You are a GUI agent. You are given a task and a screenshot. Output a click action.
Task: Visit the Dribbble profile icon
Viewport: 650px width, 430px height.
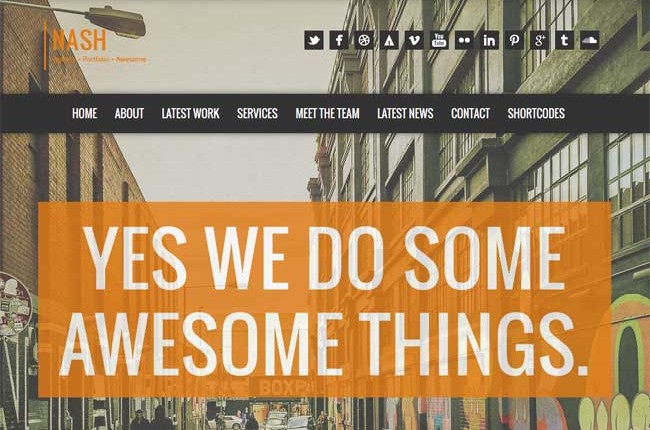364,40
